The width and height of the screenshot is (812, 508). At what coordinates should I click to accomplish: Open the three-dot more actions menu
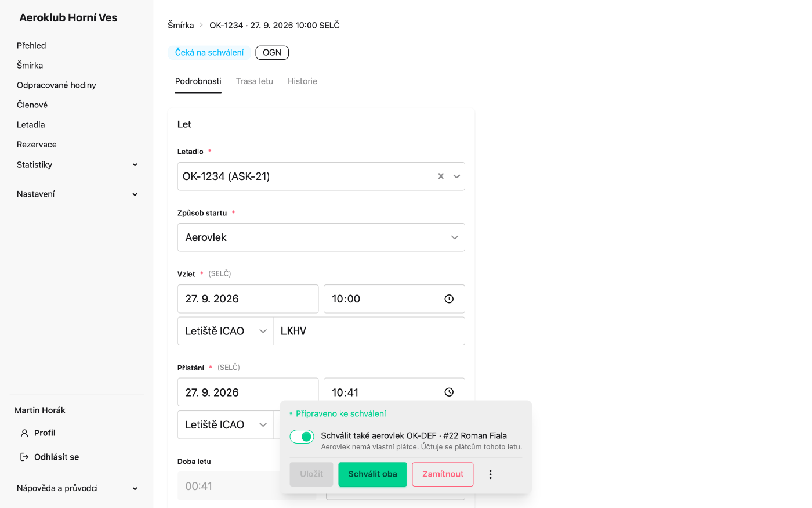[x=490, y=474]
